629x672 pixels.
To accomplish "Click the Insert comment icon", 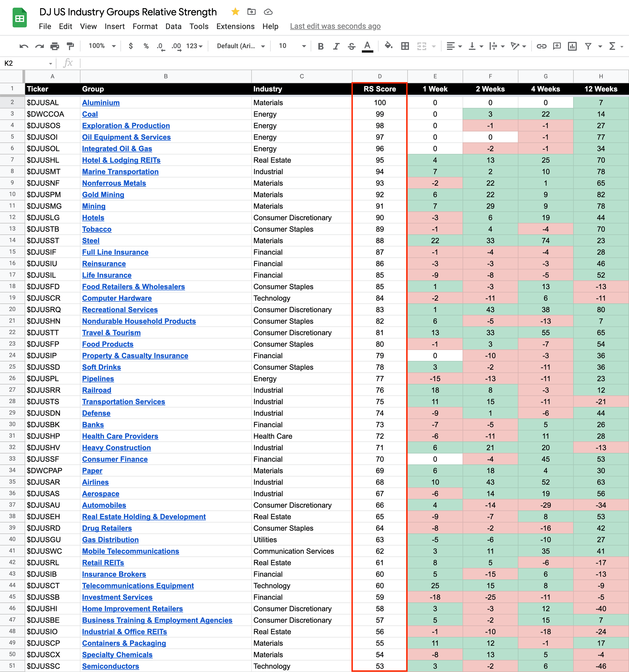I will tap(557, 46).
